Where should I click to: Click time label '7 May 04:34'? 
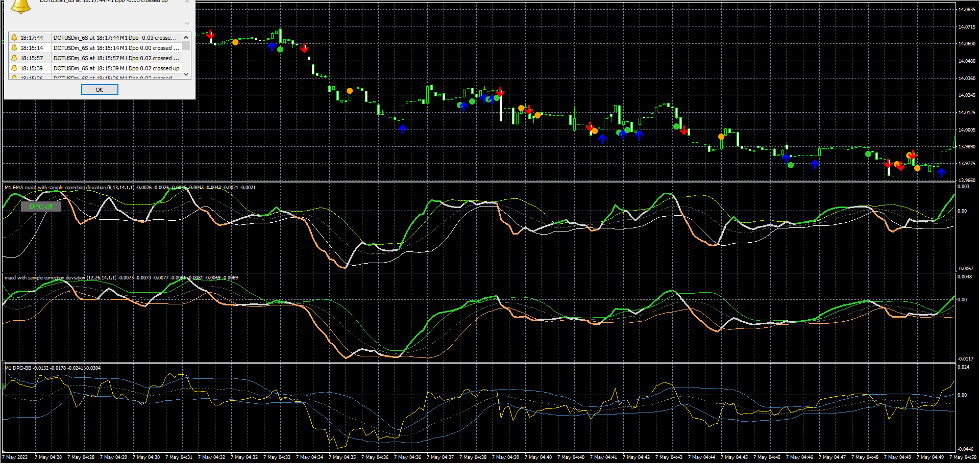(311, 457)
